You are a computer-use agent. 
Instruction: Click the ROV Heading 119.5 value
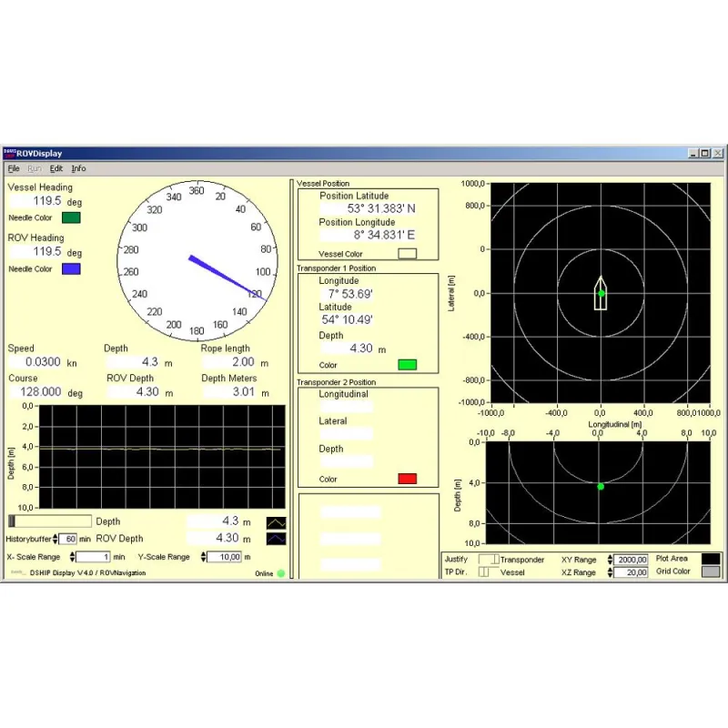(36, 252)
